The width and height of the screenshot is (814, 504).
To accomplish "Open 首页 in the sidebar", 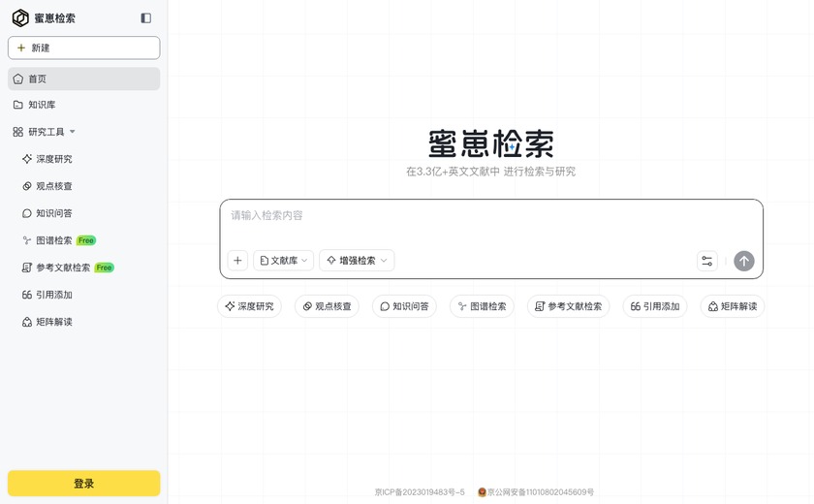I will point(83,79).
